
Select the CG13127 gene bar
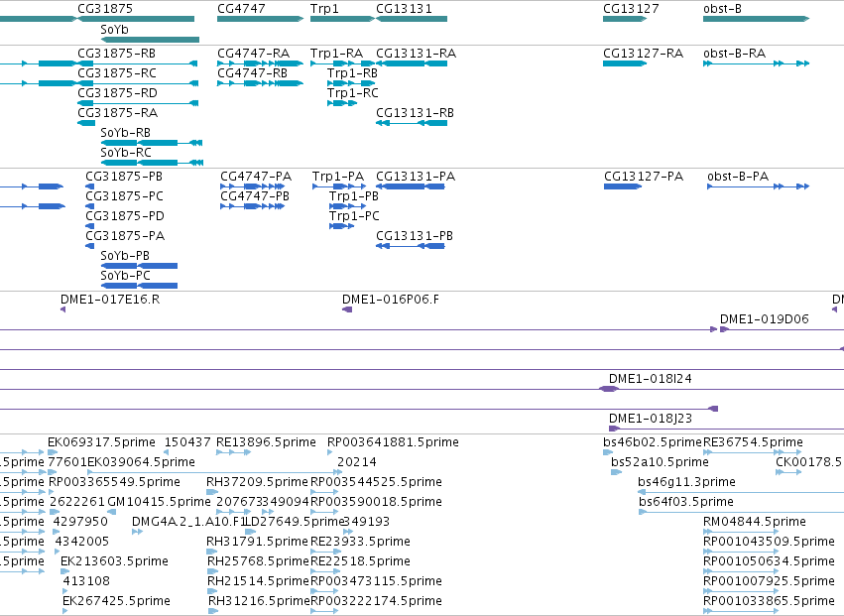625,19
